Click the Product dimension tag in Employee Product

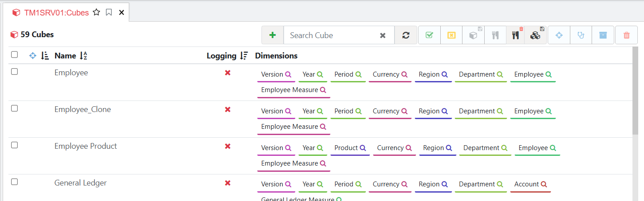click(x=350, y=148)
